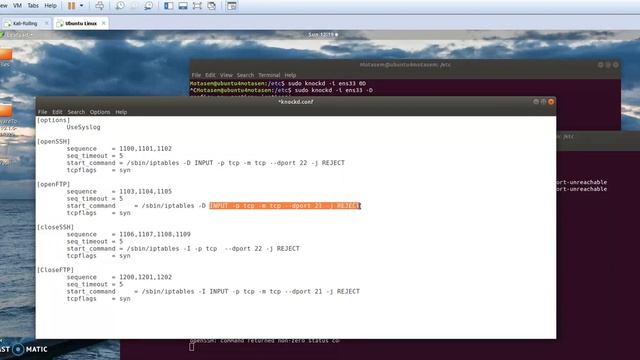The height and width of the screenshot is (360, 640).
Task: Open View menu in the terminal window
Action: point(226,75)
